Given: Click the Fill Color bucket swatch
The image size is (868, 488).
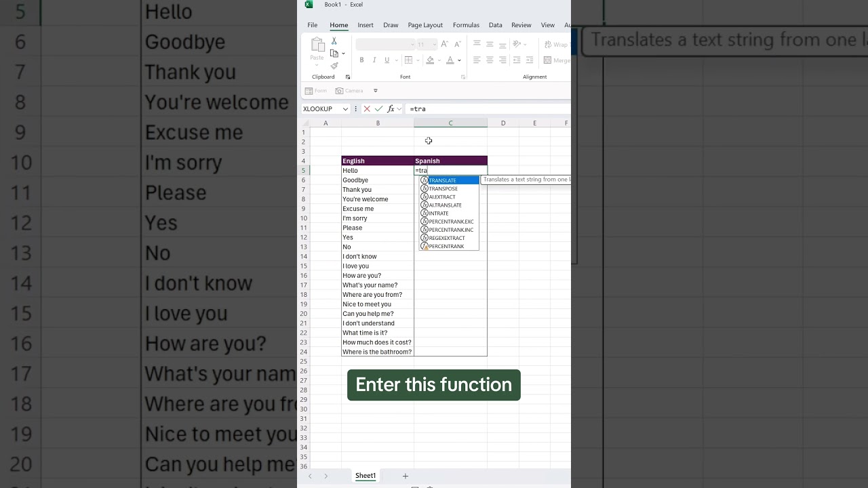Looking at the screenshot, I should point(430,60).
